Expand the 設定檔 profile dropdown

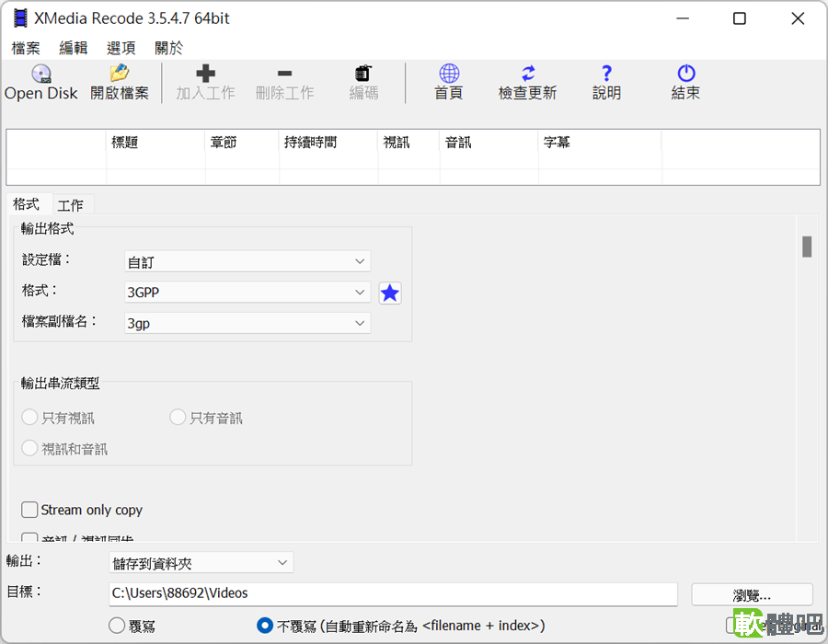point(247,261)
